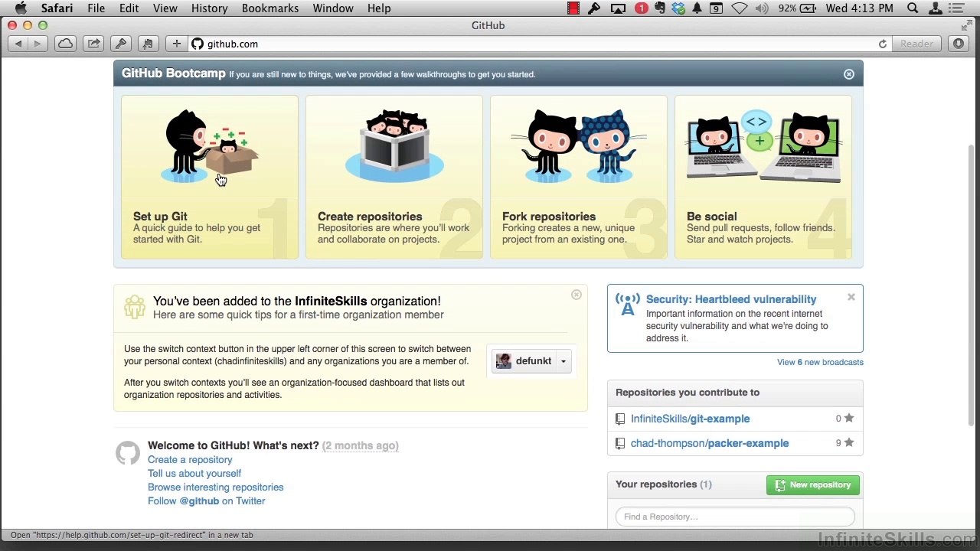Open the Help menu
Image resolution: width=980 pixels, height=551 pixels.
379,8
